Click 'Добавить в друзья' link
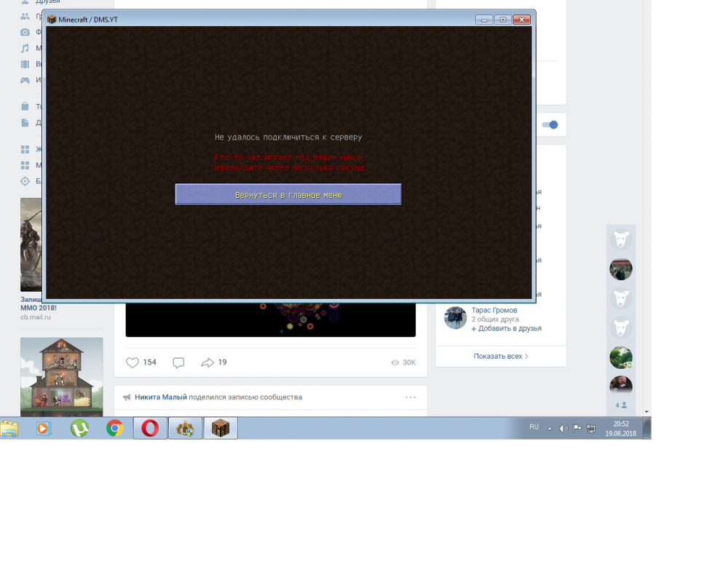Viewport: 728px width, 582px height. click(x=507, y=329)
